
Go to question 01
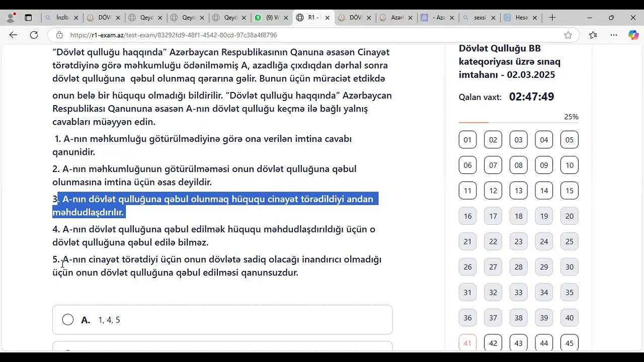467,140
